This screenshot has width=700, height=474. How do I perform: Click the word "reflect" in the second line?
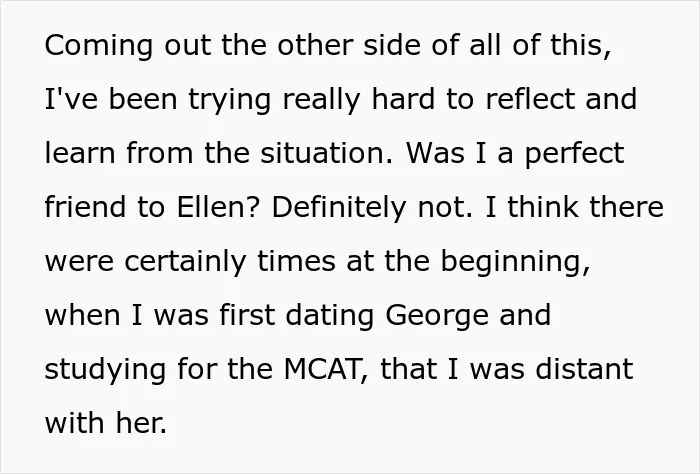(x=530, y=99)
